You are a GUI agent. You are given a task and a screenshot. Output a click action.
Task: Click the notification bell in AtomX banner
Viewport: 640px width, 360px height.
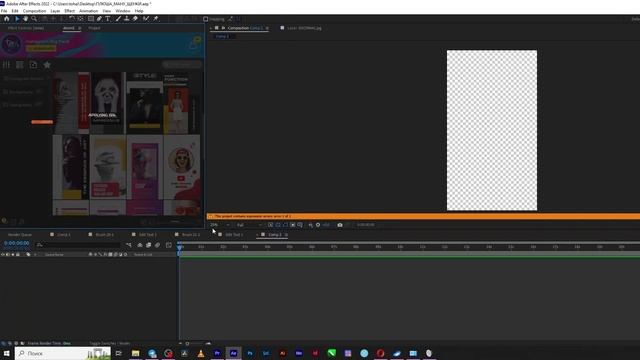(193, 45)
